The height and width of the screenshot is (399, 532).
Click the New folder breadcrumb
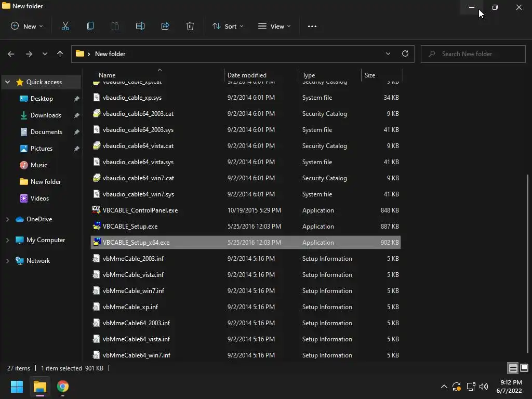click(110, 54)
